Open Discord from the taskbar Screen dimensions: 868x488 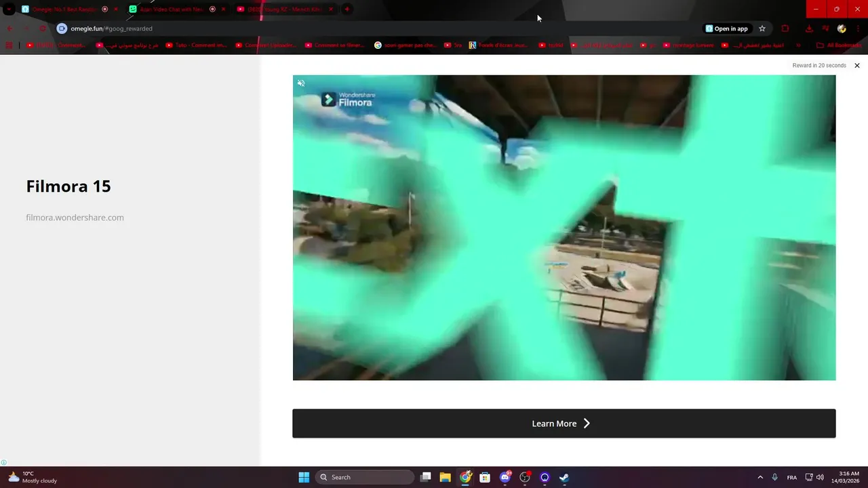point(505,477)
